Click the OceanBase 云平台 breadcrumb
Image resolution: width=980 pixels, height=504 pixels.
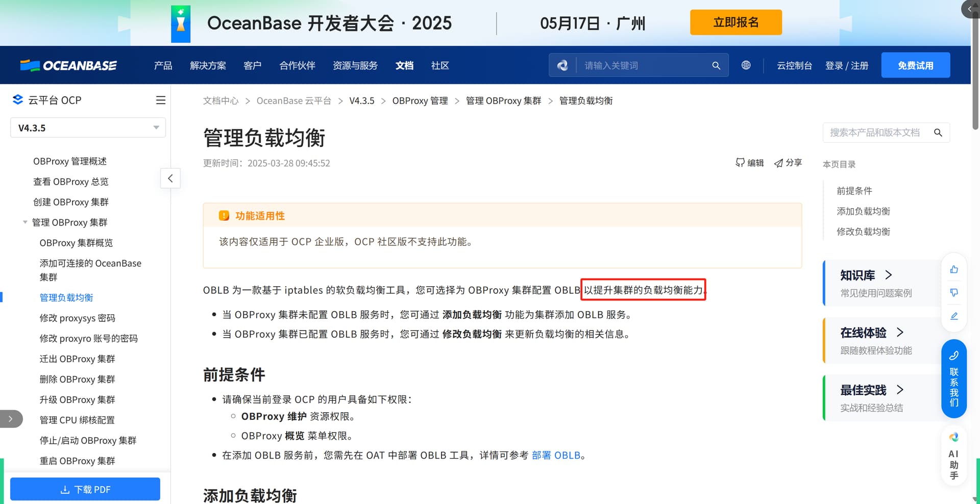point(293,100)
